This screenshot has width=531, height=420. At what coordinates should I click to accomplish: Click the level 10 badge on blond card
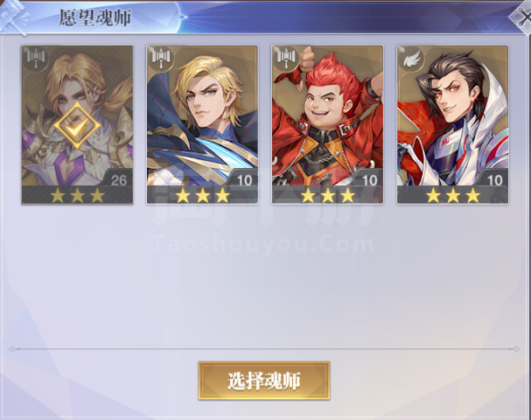click(244, 180)
